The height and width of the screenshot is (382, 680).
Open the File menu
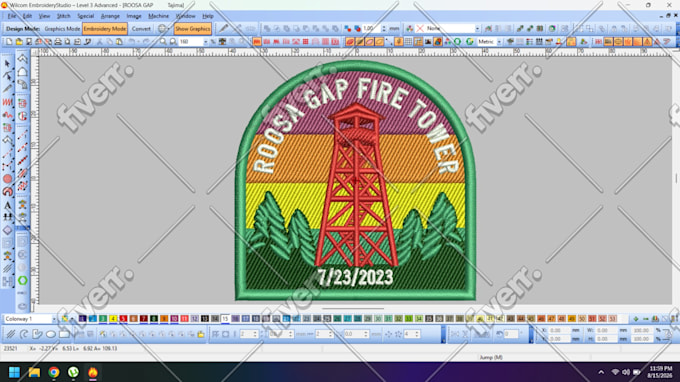click(11, 16)
